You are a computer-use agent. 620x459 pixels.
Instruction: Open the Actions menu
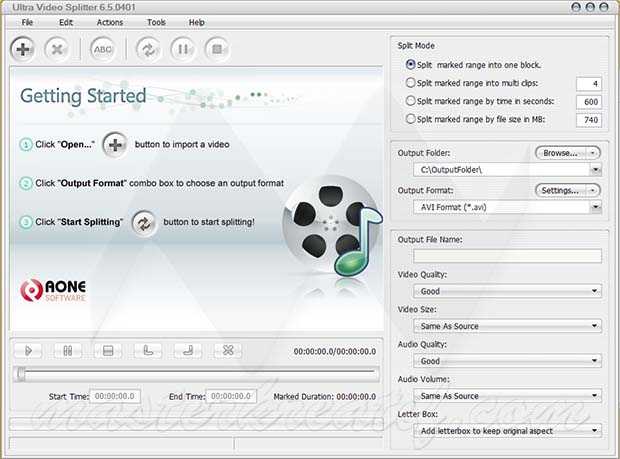click(x=110, y=23)
